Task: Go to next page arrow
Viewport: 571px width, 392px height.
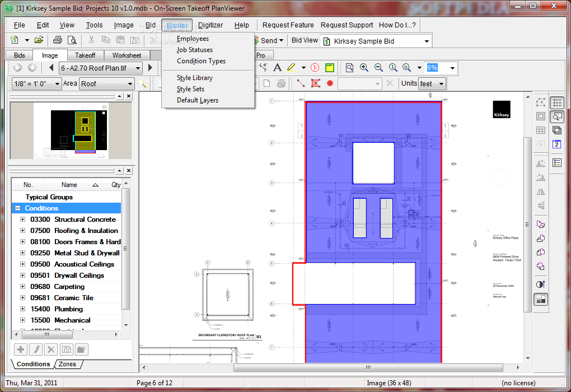Action: pyautogui.click(x=150, y=68)
